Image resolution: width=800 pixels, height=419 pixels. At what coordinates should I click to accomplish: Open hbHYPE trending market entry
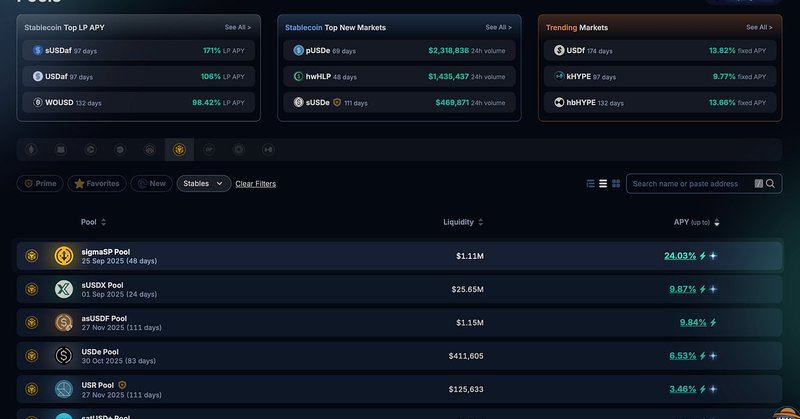pyautogui.click(x=660, y=103)
